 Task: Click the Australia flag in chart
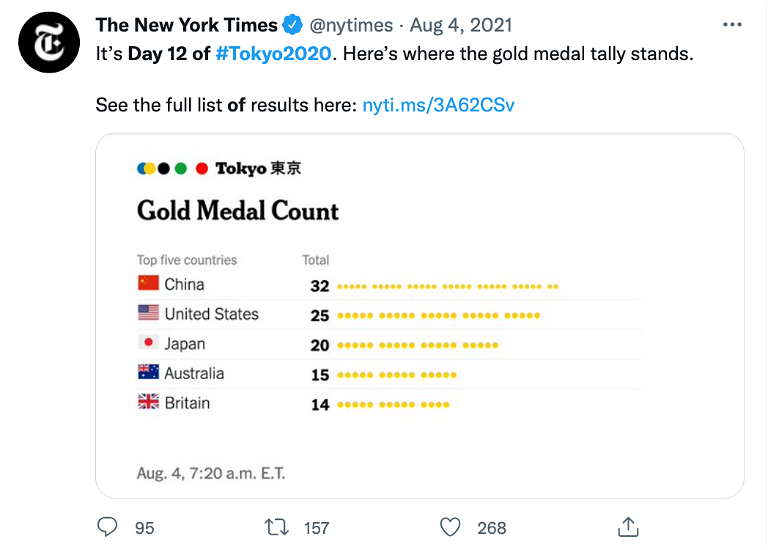pyautogui.click(x=148, y=372)
